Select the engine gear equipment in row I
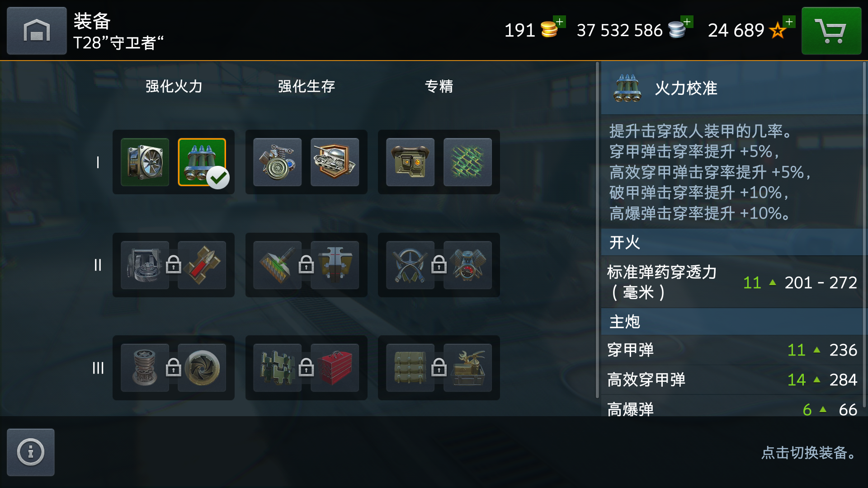This screenshot has height=488, width=868. [x=277, y=162]
